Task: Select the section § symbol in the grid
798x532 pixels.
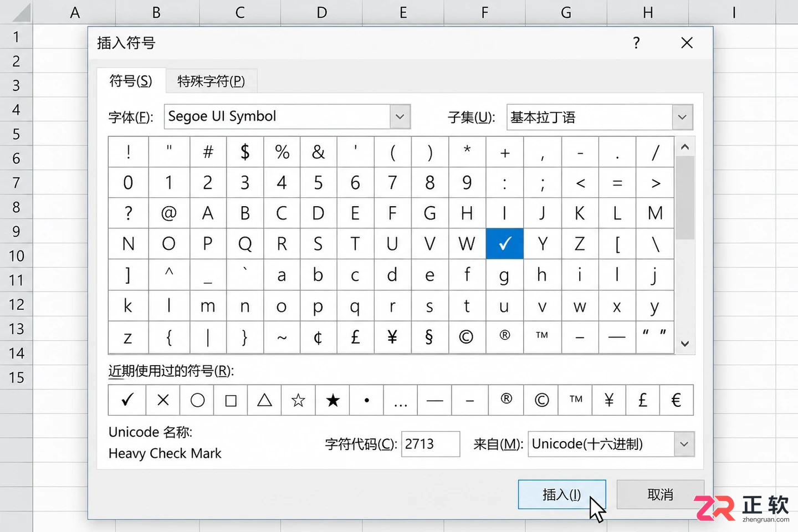Action: click(429, 336)
